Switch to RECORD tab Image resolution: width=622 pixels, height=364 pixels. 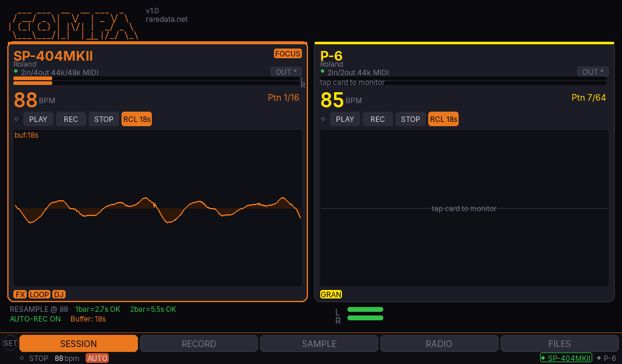199,343
